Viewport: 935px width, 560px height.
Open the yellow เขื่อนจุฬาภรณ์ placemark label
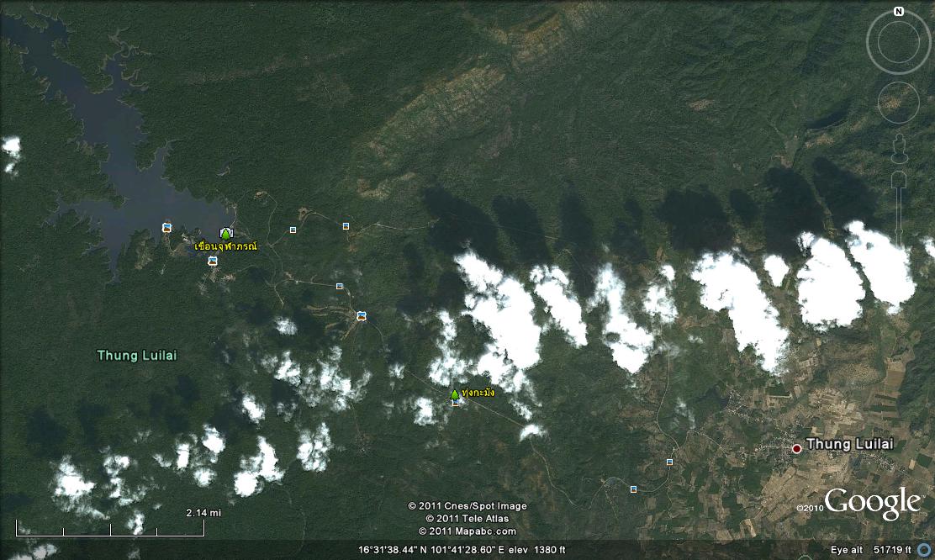coord(226,246)
